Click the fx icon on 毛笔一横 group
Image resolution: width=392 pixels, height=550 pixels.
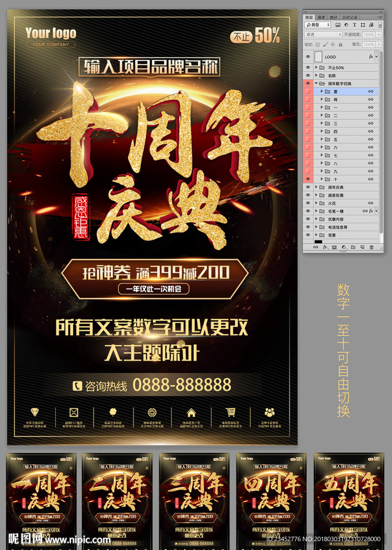coord(372,211)
